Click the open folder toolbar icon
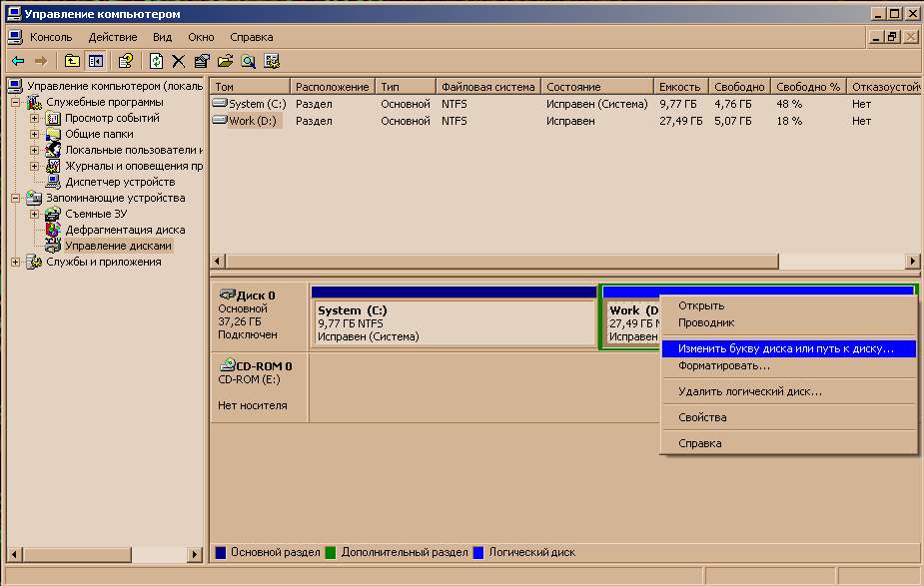 click(225, 61)
